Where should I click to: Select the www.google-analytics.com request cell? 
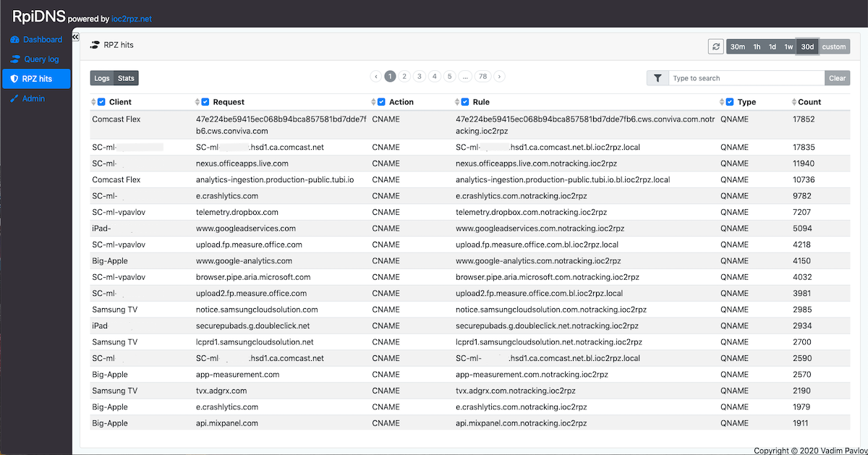(244, 260)
